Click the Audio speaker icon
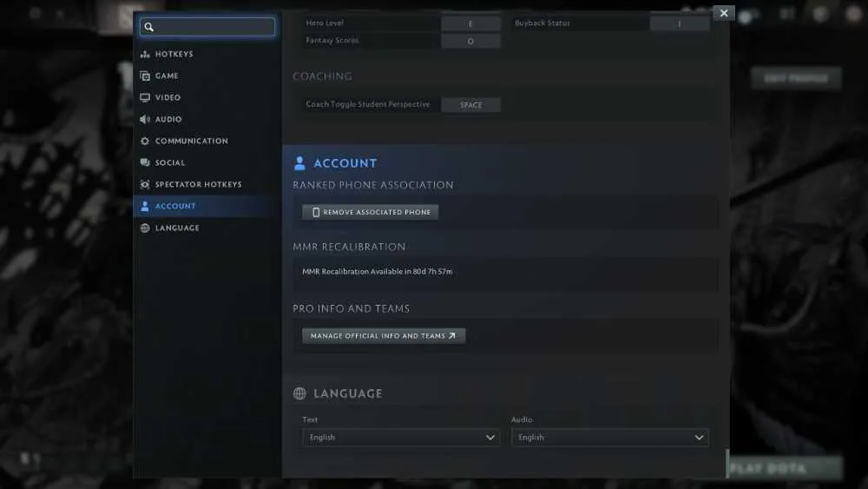This screenshot has width=868, height=489. tap(145, 119)
